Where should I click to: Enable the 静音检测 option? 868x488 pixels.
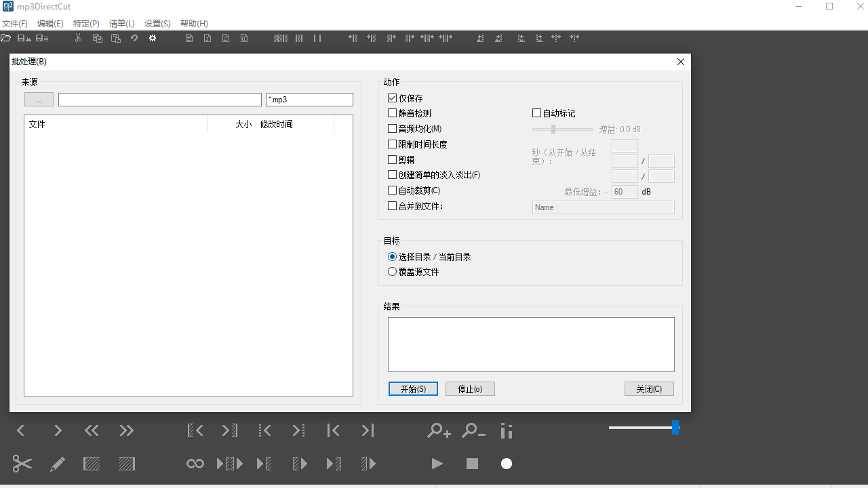(392, 113)
